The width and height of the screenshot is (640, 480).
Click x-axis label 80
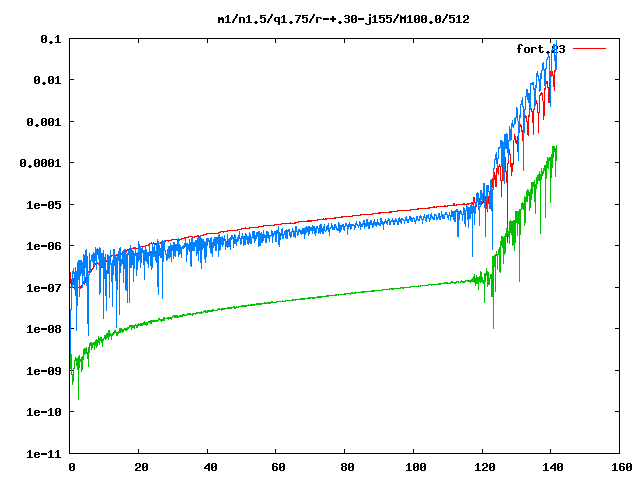(347, 467)
